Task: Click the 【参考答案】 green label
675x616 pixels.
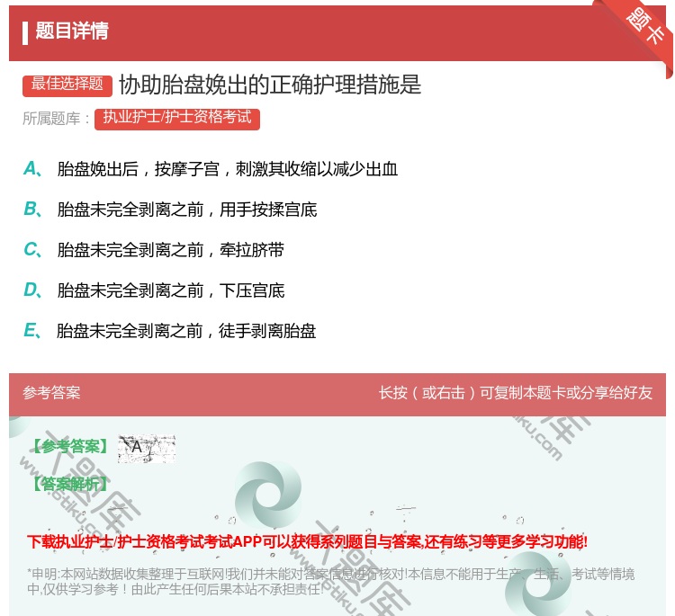Action: tap(70, 447)
